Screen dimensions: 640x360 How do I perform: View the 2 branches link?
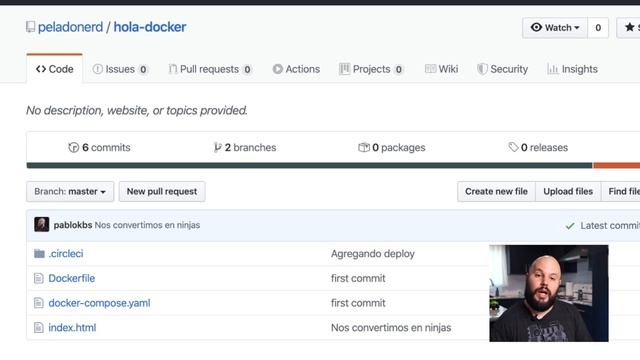click(x=250, y=147)
